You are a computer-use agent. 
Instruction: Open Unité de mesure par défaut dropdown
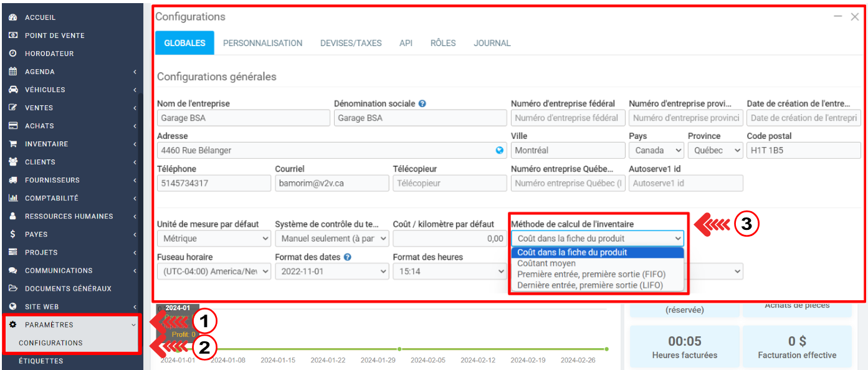[x=214, y=238]
